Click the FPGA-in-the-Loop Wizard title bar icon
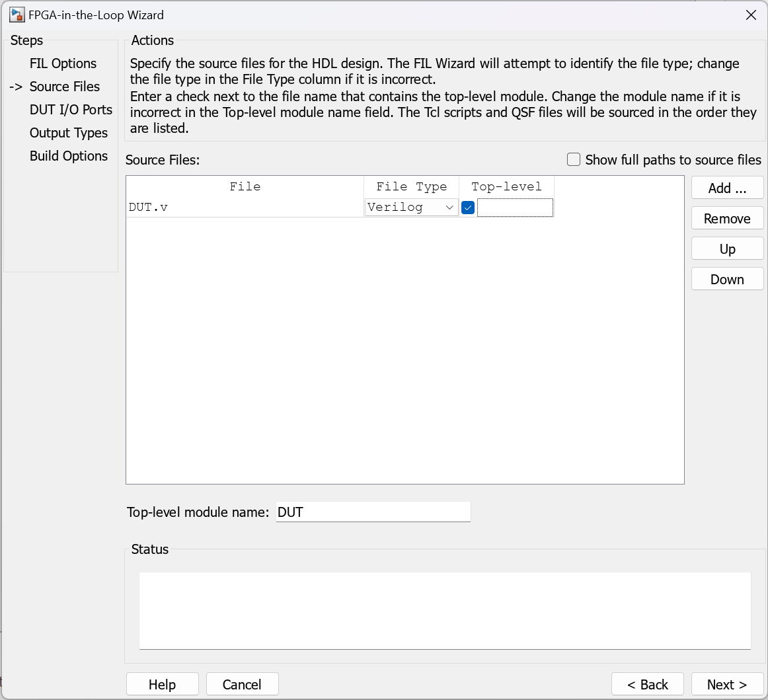Screen dimensions: 768x700 pos(17,15)
